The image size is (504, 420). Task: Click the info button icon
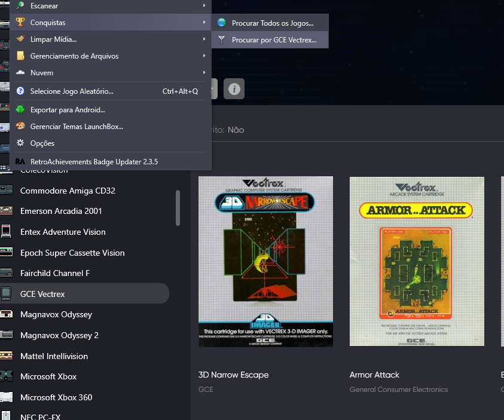(234, 88)
